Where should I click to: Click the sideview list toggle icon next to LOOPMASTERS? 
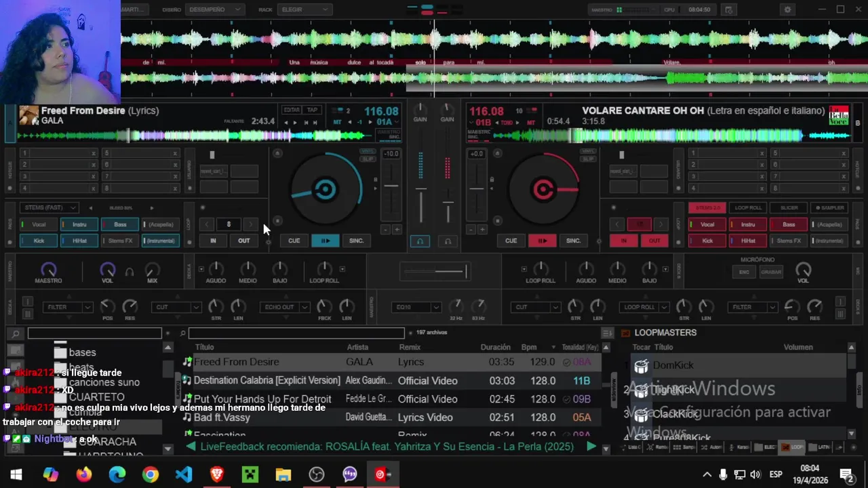point(608,333)
